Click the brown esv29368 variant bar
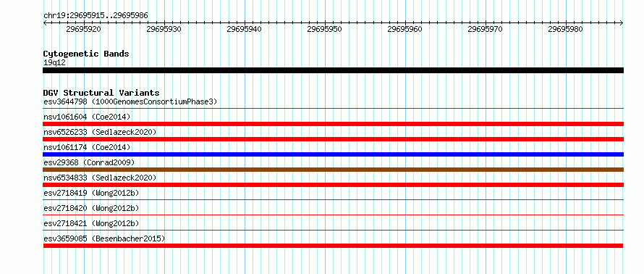Viewport: 644px width, 274px height. coord(333,170)
